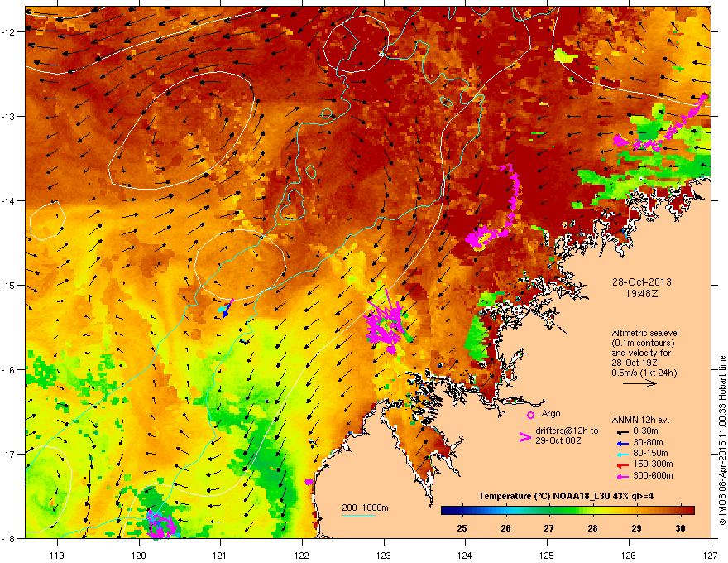Click the Argo magenta circle legend symbol

tap(530, 415)
